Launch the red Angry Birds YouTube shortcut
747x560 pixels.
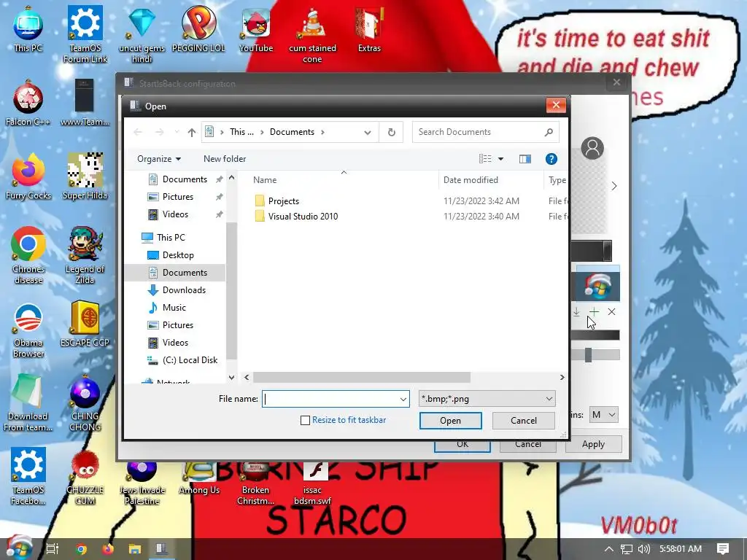256,29
